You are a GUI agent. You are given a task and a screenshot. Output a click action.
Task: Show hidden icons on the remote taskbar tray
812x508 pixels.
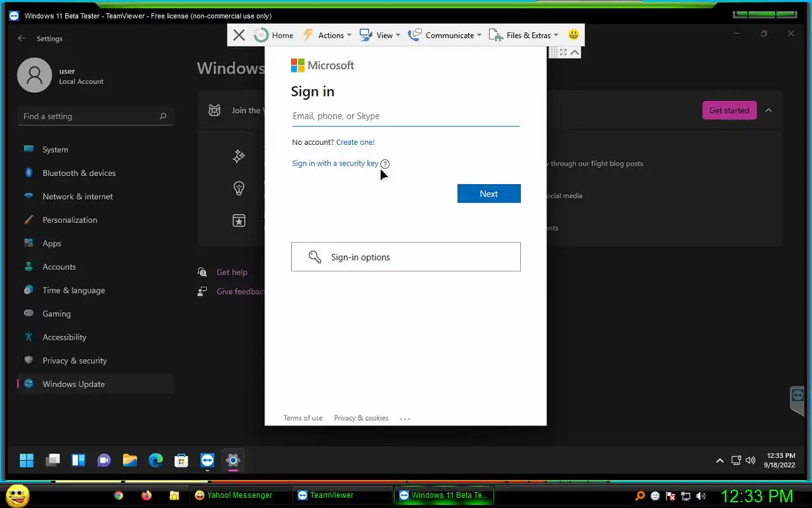coord(720,460)
